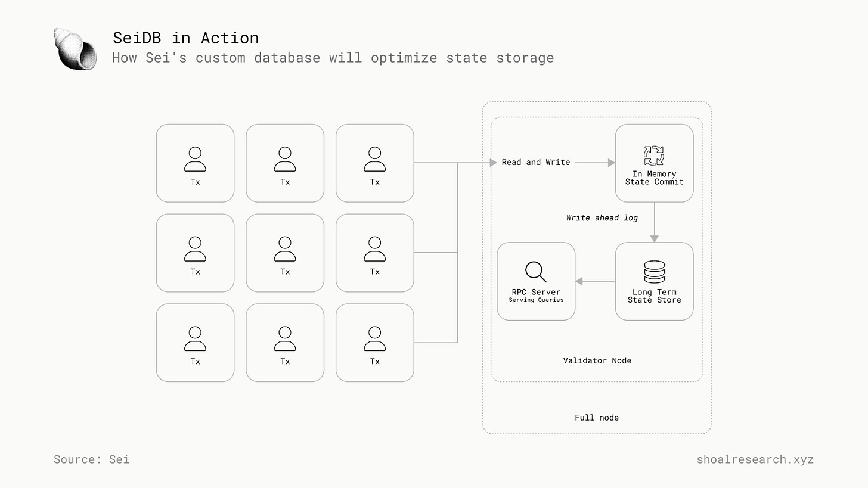
Task: Click the "Source: Sei" footer text
Action: pos(91,459)
